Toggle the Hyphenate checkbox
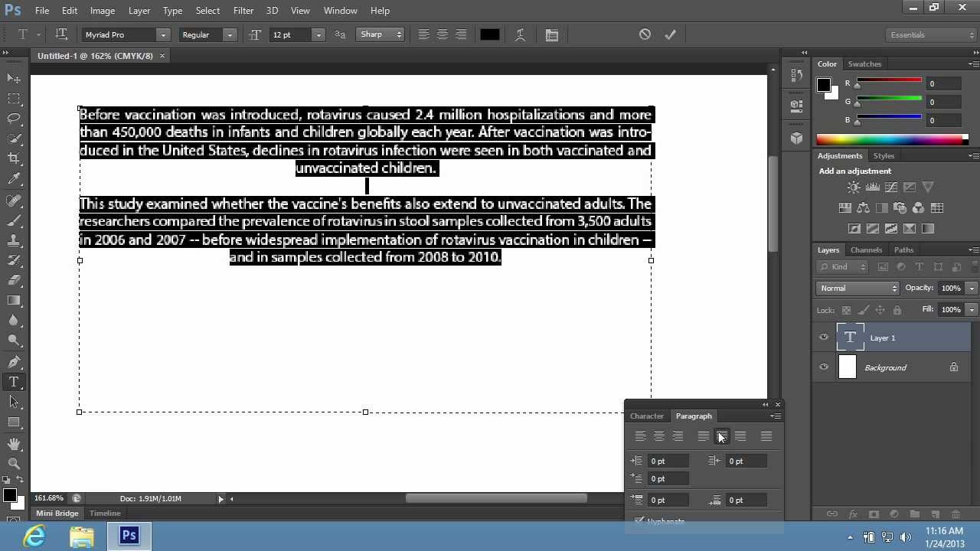Screen dimensions: 980x551 [x=639, y=521]
